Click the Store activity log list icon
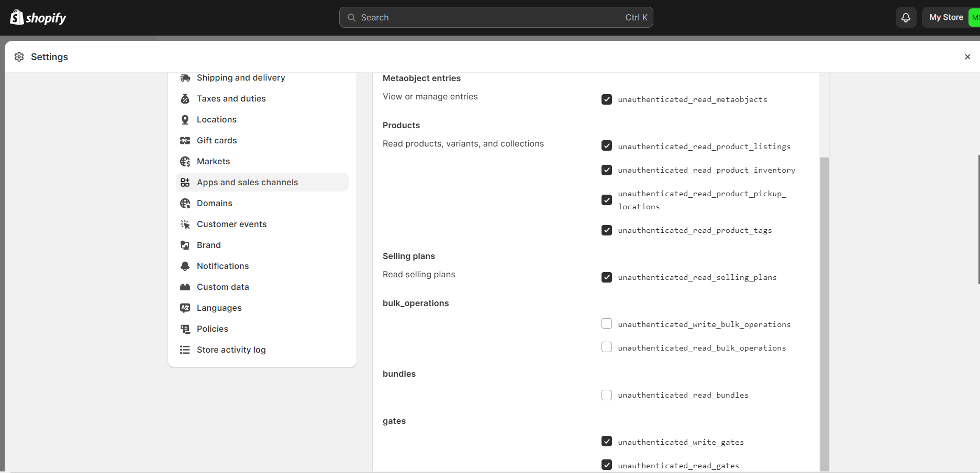 [185, 350]
